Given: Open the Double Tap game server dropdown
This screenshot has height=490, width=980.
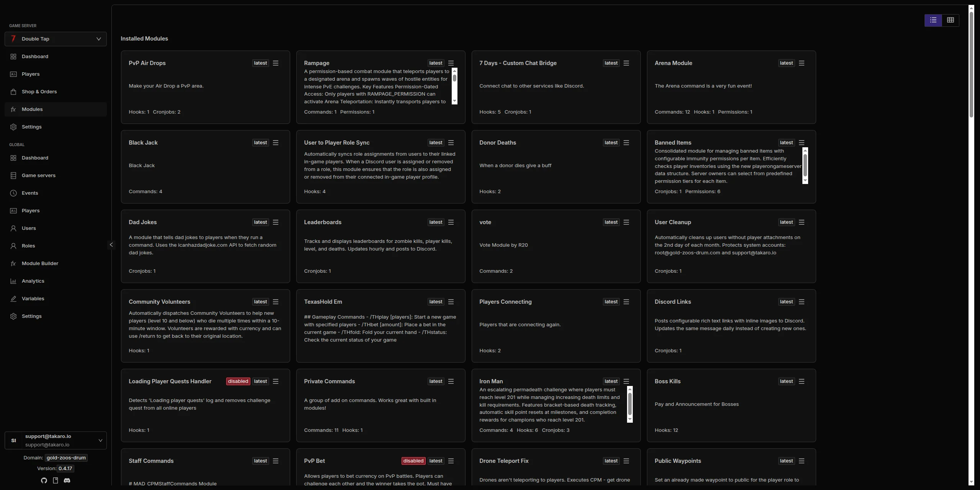Looking at the screenshot, I should pos(55,39).
